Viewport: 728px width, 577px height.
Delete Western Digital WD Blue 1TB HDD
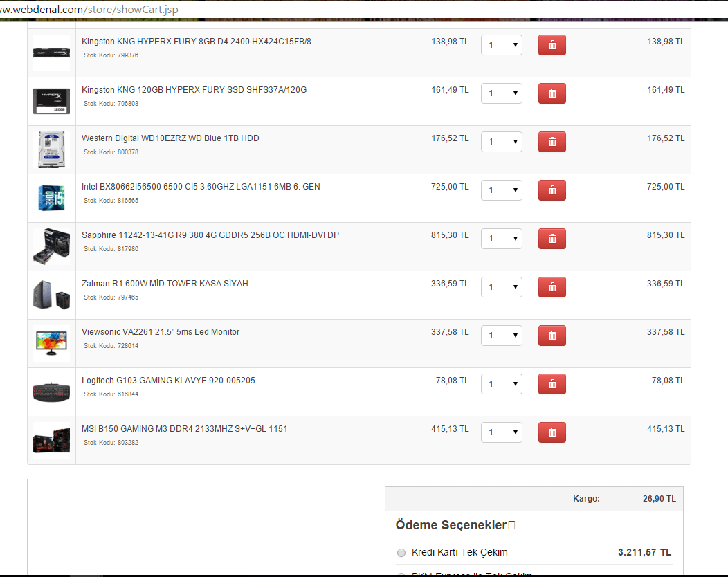552,142
